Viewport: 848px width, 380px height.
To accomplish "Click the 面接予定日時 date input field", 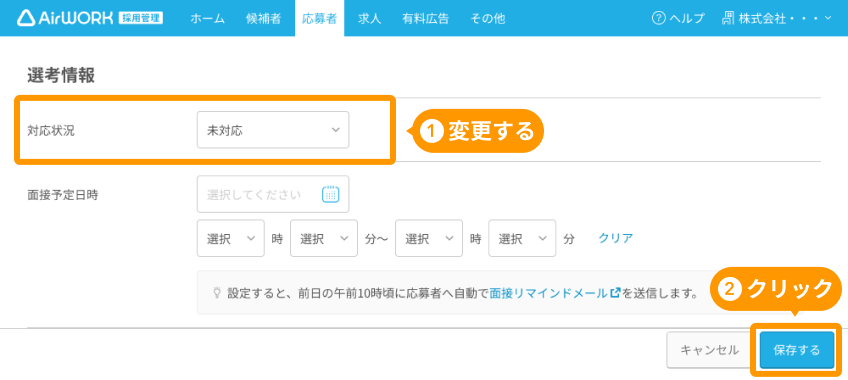I will [273, 194].
